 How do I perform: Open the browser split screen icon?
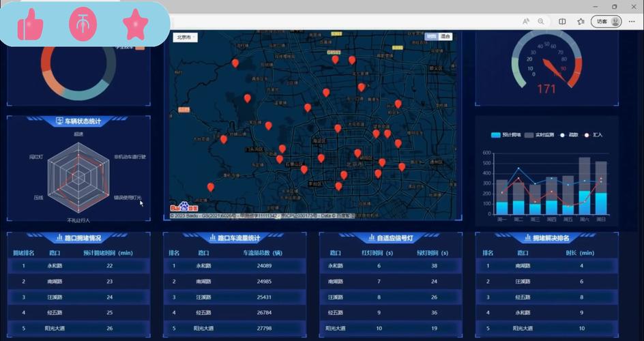click(x=562, y=21)
